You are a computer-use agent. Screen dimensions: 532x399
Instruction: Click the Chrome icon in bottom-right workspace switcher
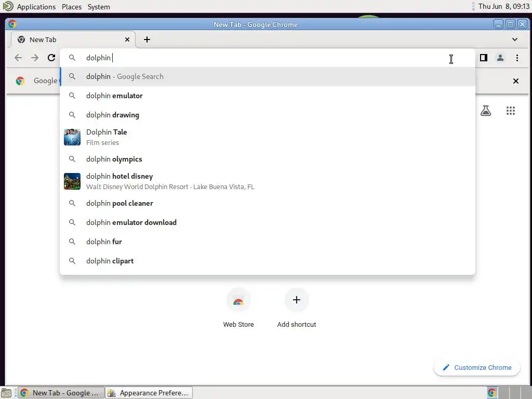pos(492,393)
